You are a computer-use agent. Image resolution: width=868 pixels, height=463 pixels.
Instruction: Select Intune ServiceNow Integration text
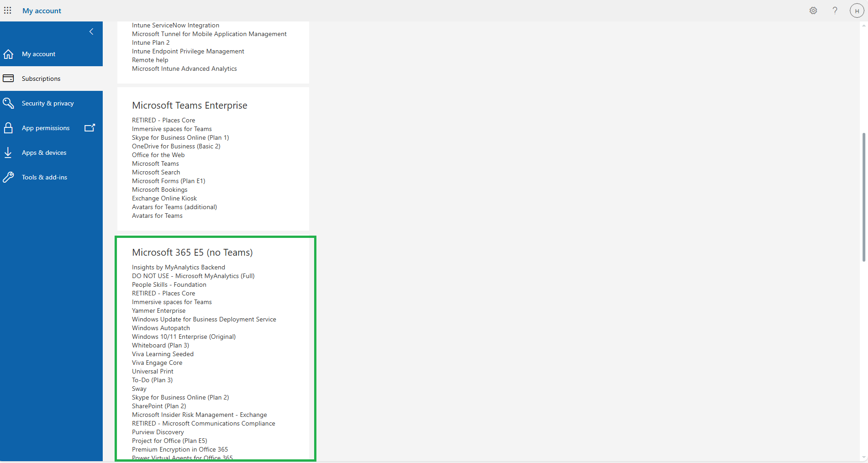tap(175, 25)
